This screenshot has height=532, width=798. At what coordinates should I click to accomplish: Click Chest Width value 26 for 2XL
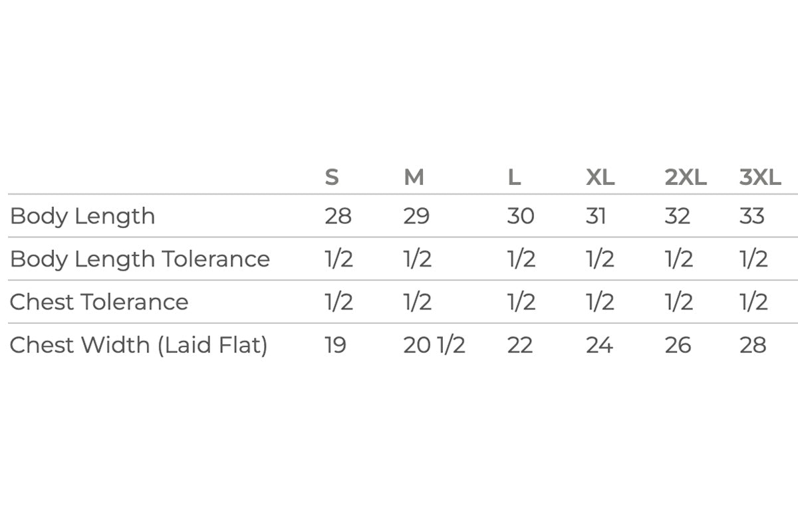click(x=678, y=345)
